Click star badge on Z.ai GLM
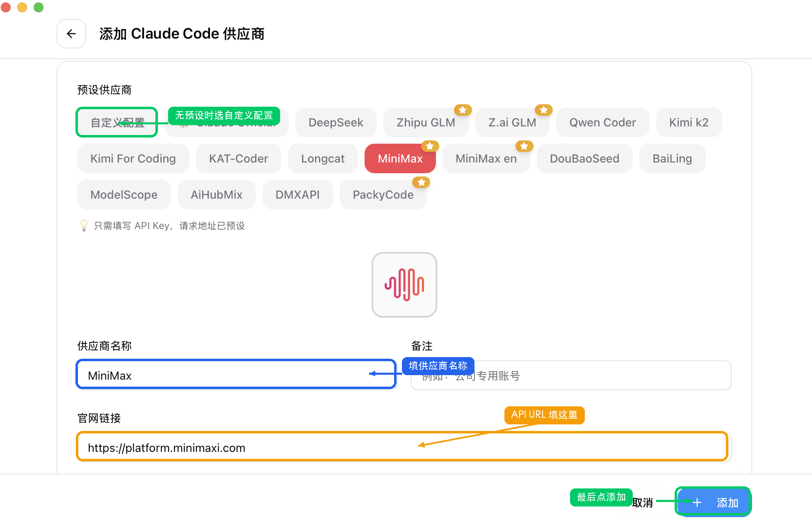This screenshot has width=812, height=527. coord(544,110)
